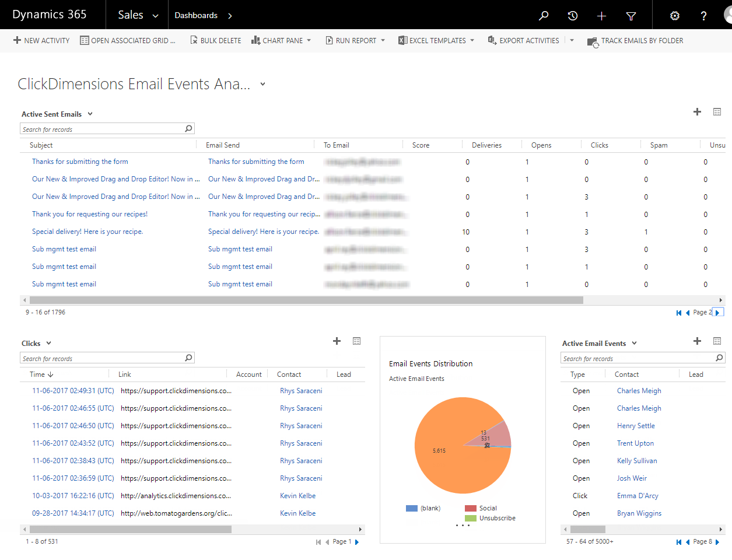Go to next page of Clicks grid

pos(357,542)
